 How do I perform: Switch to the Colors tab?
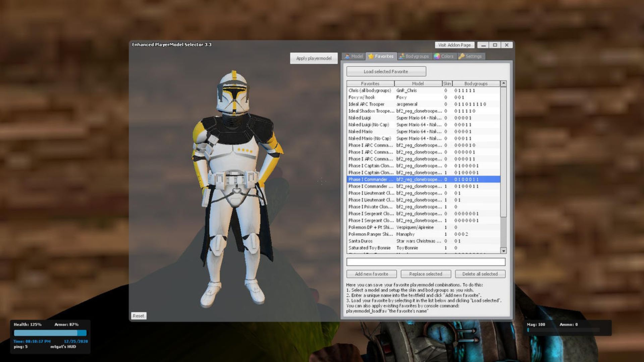[447, 56]
